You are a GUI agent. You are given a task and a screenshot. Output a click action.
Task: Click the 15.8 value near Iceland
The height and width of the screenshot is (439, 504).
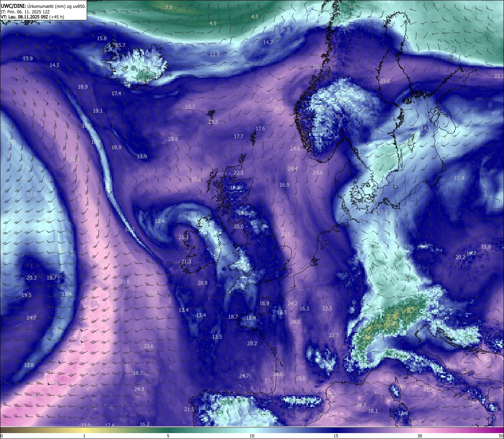[102, 39]
